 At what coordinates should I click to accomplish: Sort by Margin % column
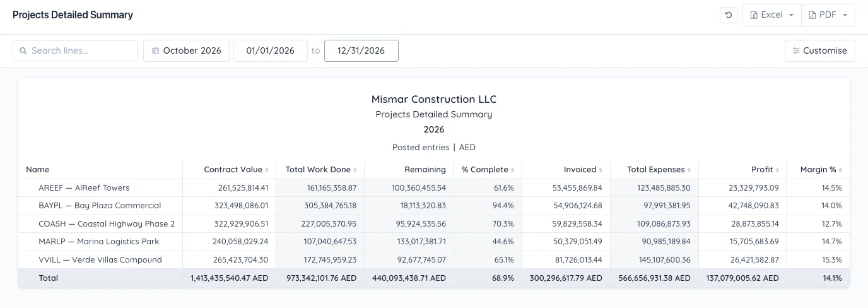821,170
